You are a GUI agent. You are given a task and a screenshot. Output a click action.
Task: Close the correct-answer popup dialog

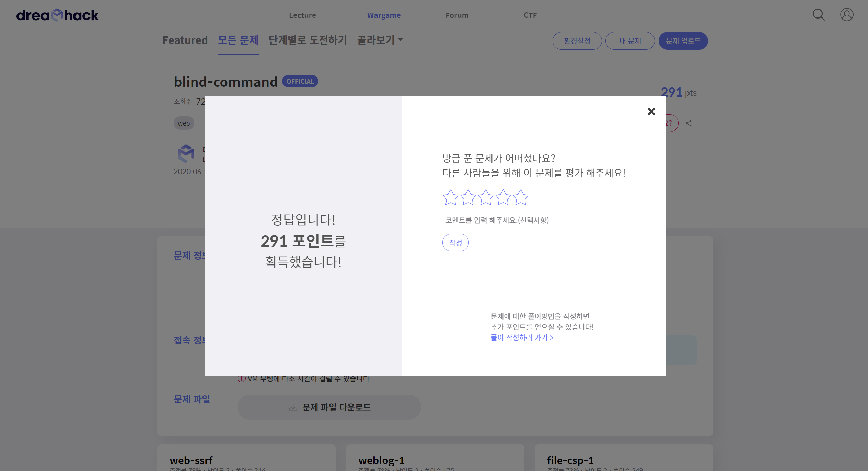(651, 111)
